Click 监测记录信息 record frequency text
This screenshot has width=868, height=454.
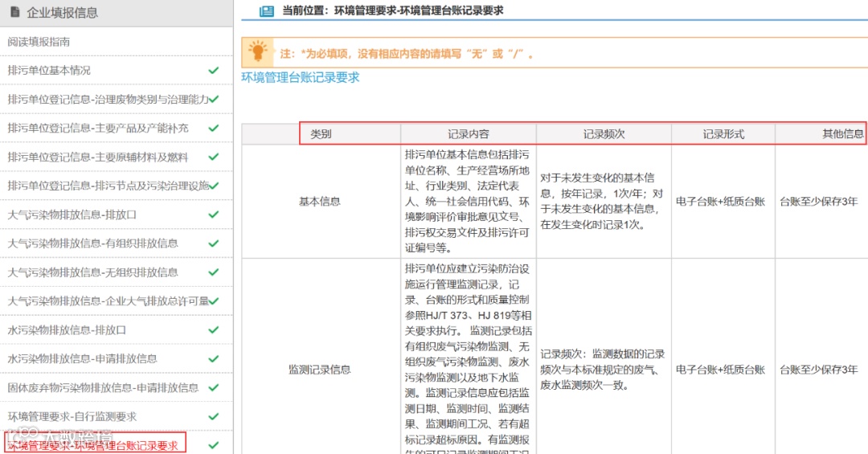click(602, 370)
